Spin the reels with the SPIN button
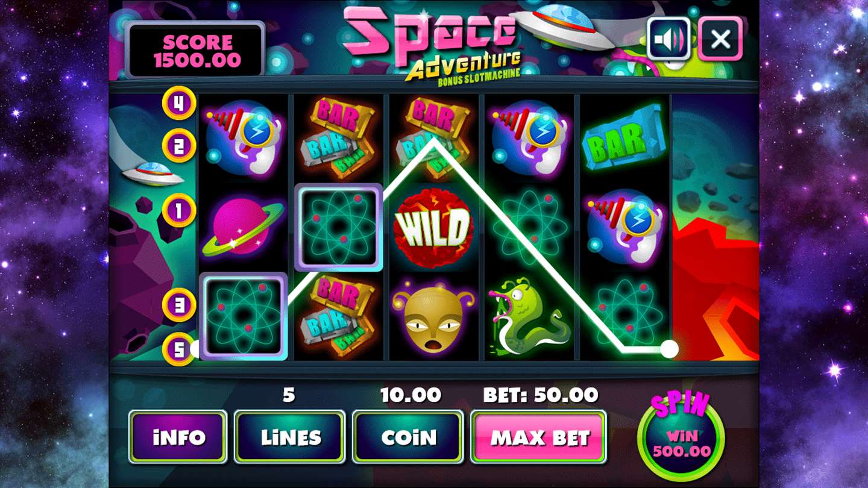868x488 pixels. pyautogui.click(x=681, y=436)
